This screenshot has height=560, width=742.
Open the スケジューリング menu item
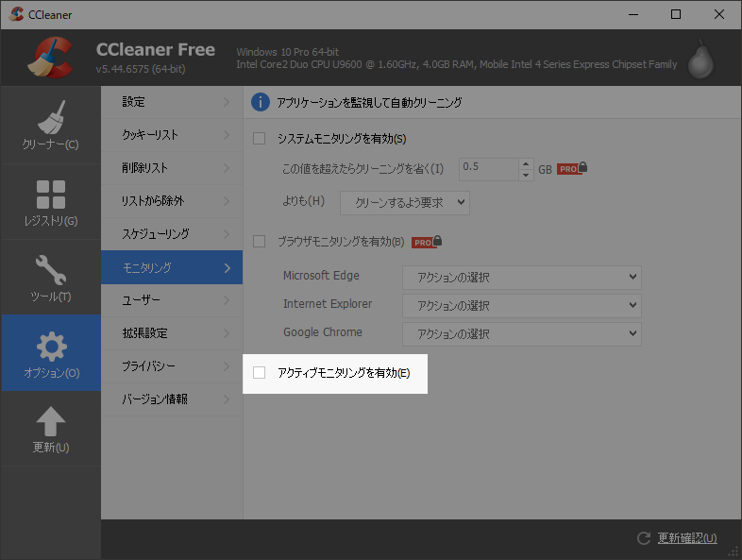pos(172,234)
